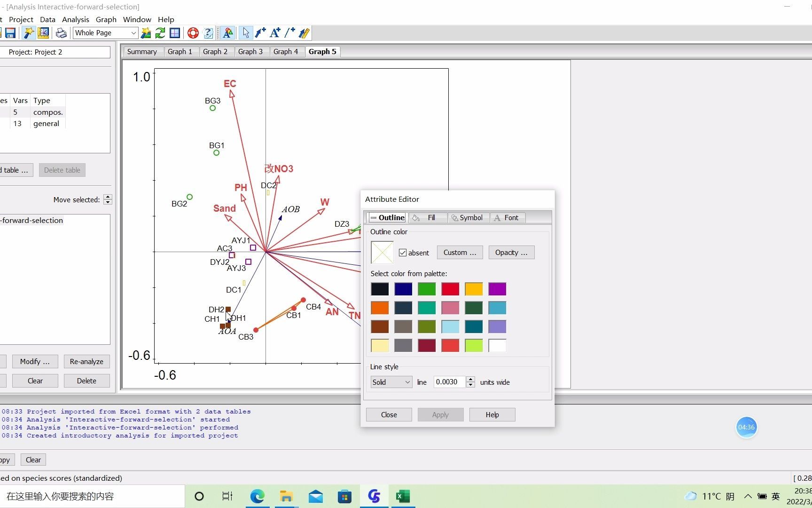
Task: Open the Solid line style dropdown
Action: coord(391,382)
